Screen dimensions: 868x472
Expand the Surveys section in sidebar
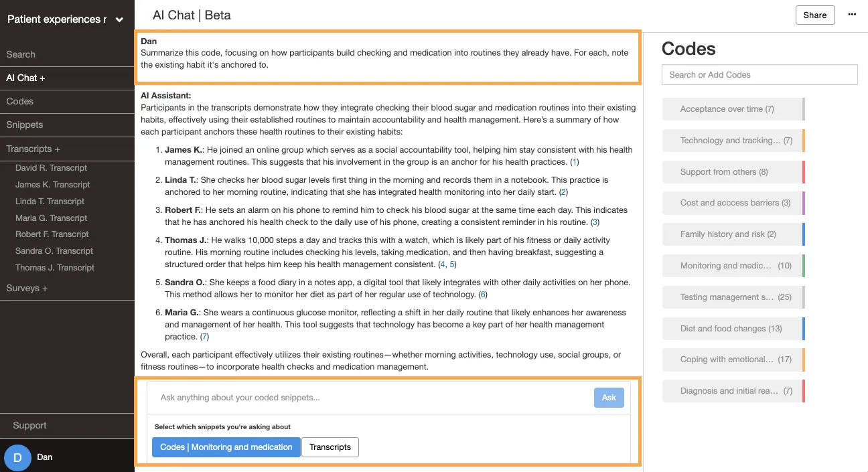pyautogui.click(x=27, y=288)
